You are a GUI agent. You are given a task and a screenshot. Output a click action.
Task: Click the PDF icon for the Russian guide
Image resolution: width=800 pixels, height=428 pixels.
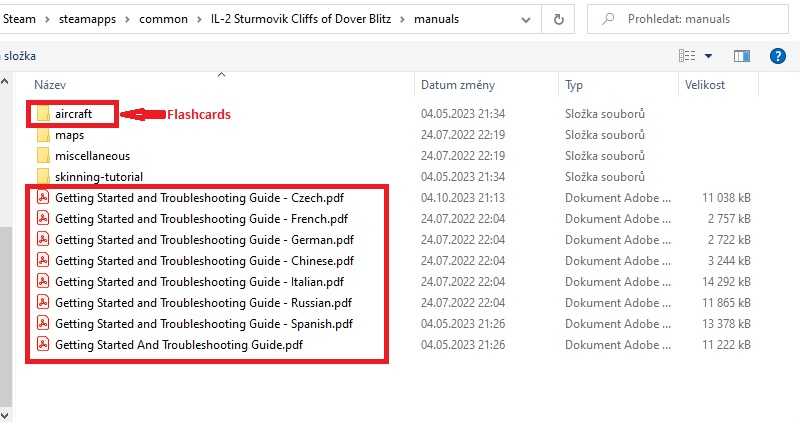click(43, 302)
